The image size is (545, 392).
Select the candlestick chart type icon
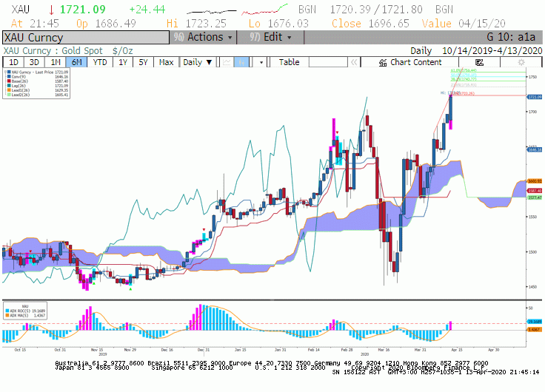[x=241, y=62]
